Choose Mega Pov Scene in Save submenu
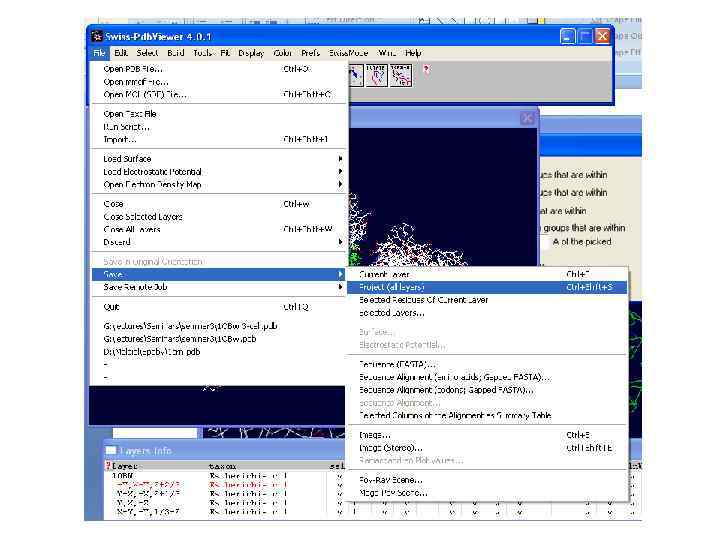The image size is (720, 540). click(x=487, y=493)
